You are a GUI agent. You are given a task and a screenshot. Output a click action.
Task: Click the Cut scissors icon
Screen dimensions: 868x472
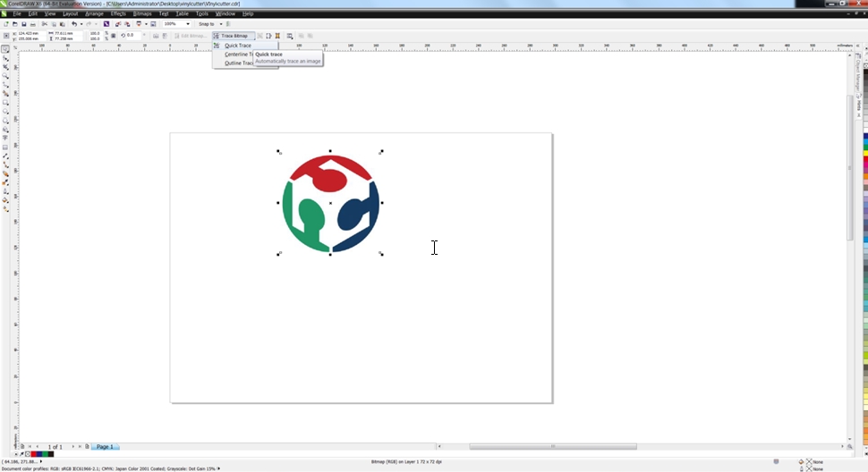coord(44,24)
